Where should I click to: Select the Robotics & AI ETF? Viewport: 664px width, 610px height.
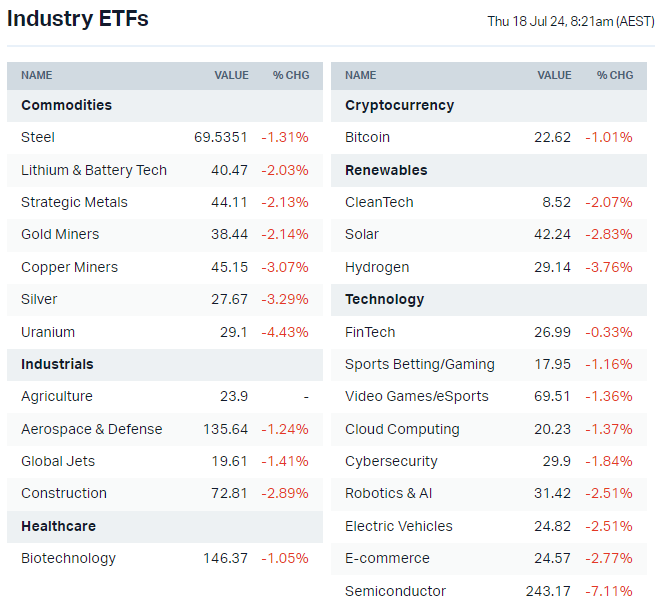[388, 493]
